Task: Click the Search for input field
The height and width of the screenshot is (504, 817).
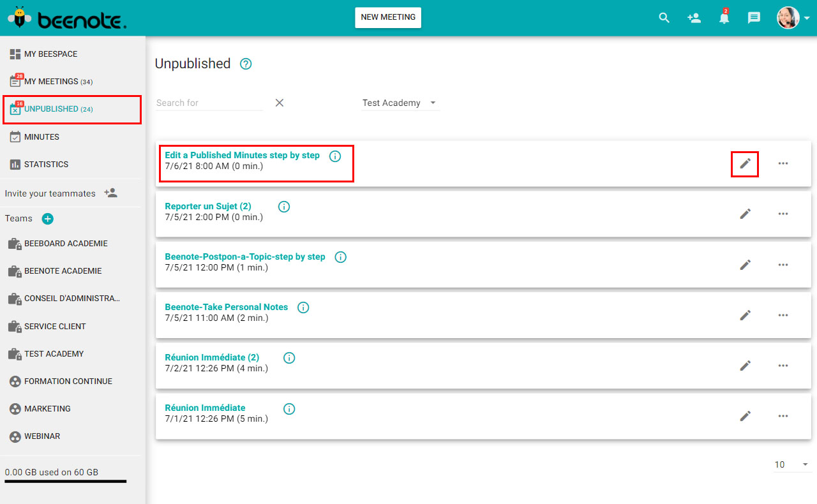Action: (x=209, y=103)
